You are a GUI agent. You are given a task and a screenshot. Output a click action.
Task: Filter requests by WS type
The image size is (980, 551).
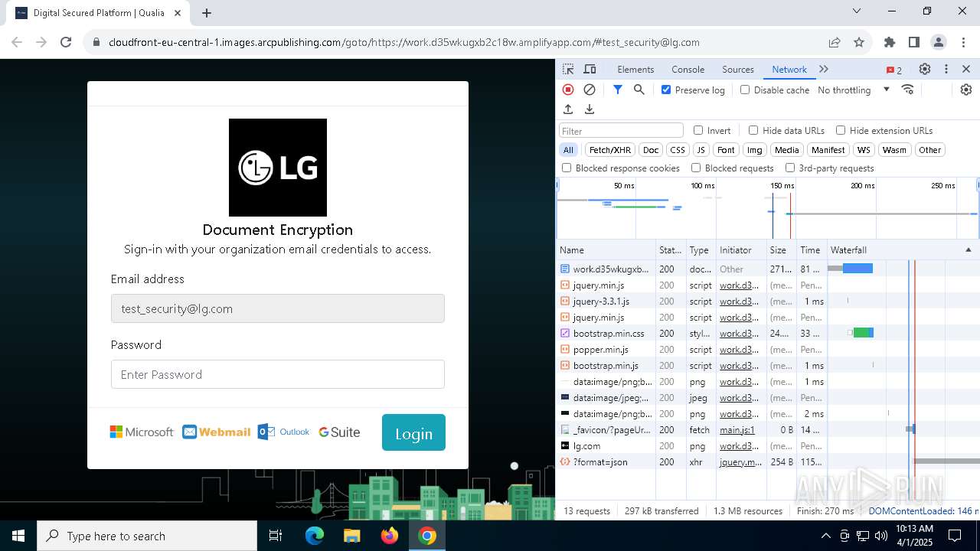click(864, 150)
